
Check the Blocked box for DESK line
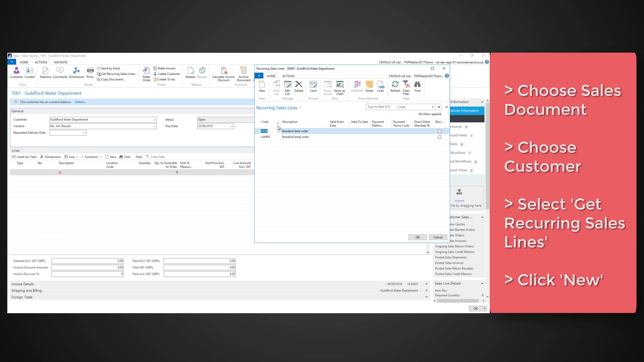pyautogui.click(x=440, y=131)
